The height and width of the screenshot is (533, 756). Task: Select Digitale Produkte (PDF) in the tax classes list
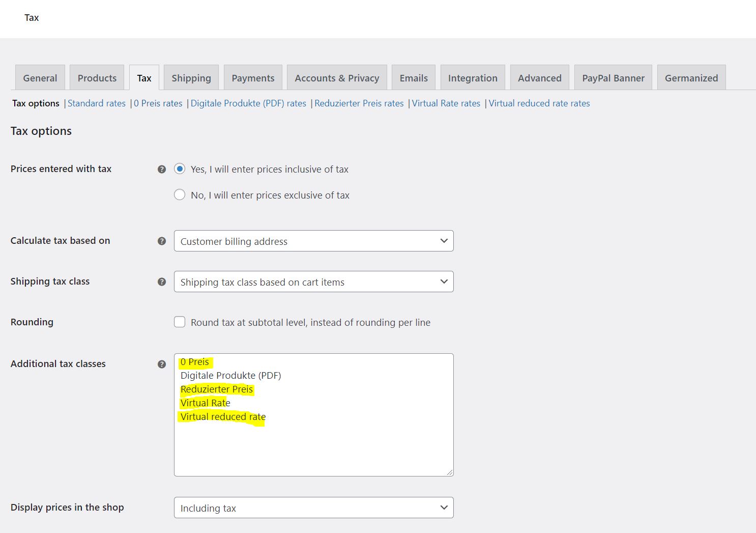pos(230,375)
